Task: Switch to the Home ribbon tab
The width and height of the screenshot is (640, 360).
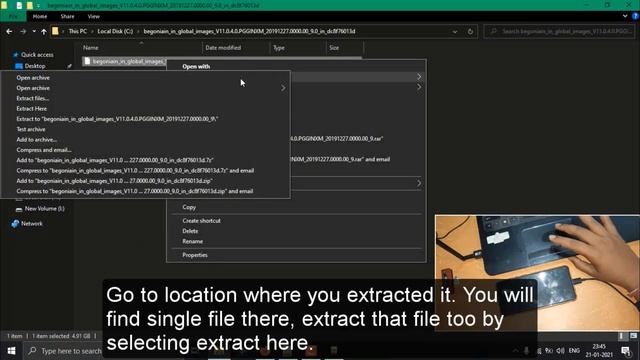Action: pyautogui.click(x=40, y=16)
